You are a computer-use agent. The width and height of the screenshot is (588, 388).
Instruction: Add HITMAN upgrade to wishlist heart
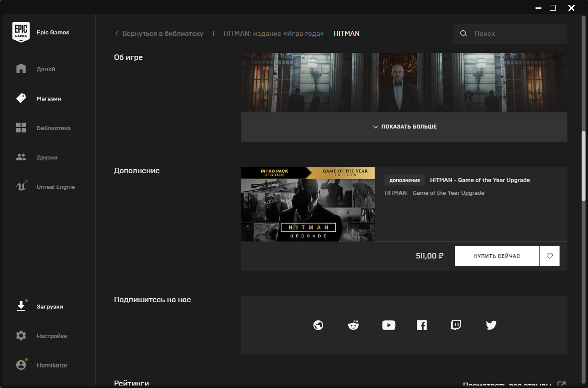tap(549, 256)
